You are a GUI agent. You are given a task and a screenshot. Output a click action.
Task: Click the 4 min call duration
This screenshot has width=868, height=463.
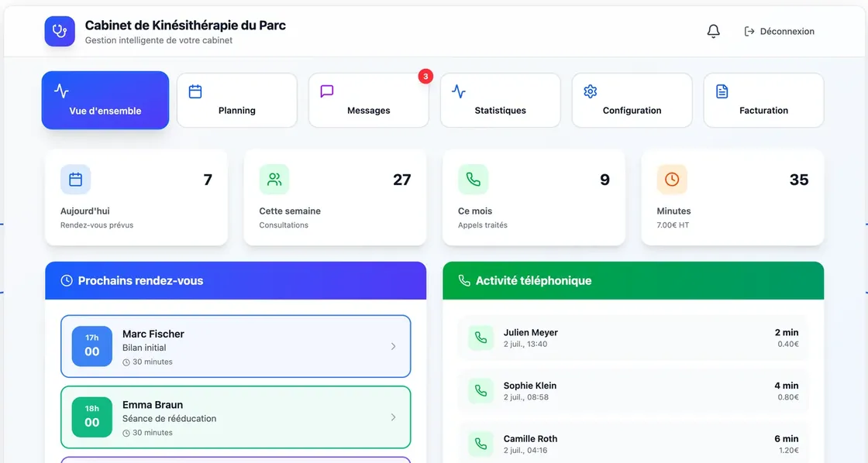[x=787, y=386]
